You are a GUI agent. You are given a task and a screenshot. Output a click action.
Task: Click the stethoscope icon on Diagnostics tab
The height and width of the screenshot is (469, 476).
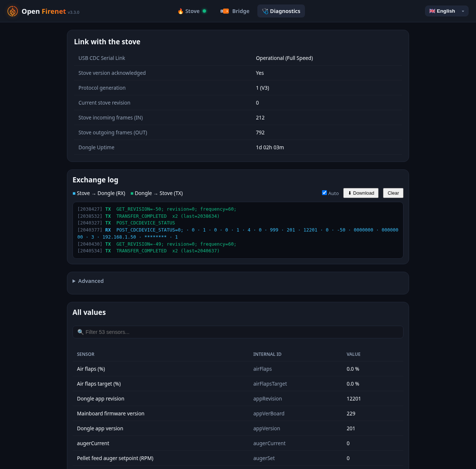click(x=265, y=11)
